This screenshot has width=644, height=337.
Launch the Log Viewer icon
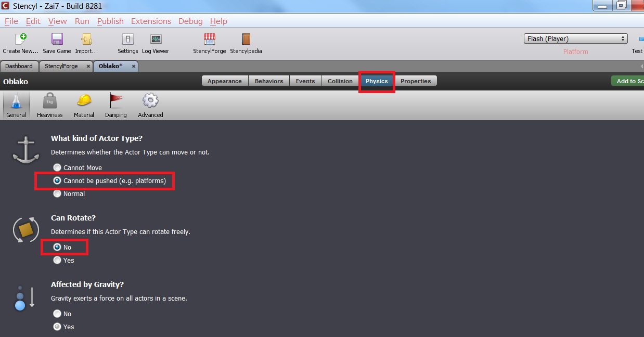pos(156,39)
